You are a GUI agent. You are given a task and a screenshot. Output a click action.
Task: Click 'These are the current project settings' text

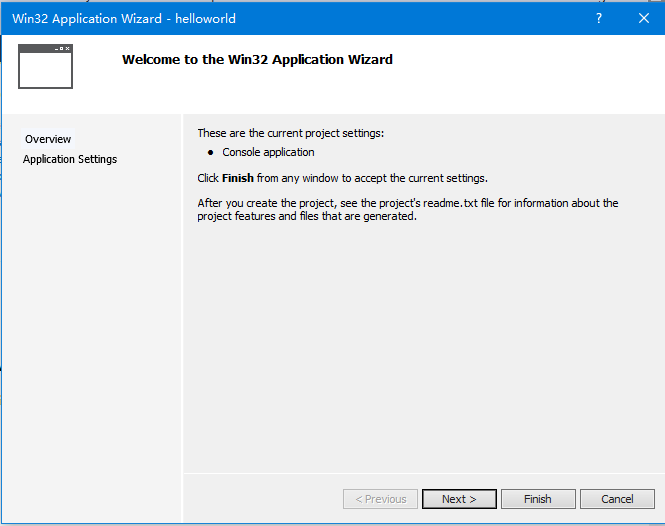(290, 133)
